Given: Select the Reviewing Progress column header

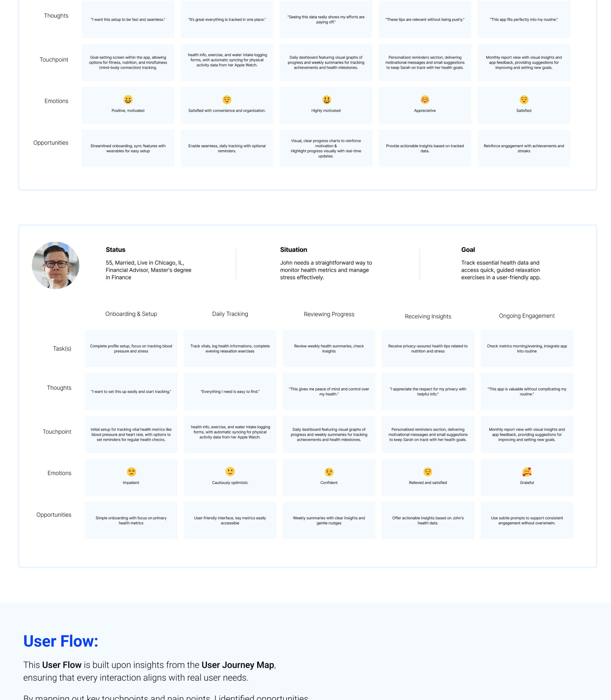Looking at the screenshot, I should [329, 314].
